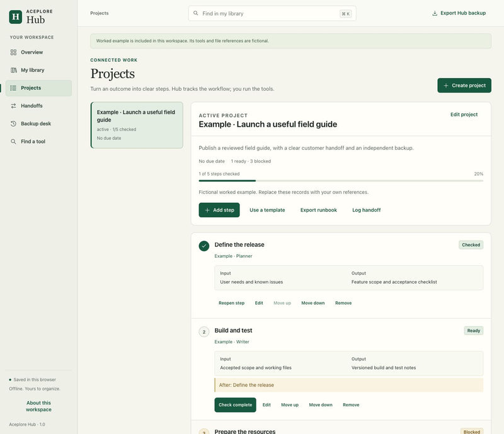Click the Find in my library search field
The image size is (504, 434).
pyautogui.click(x=272, y=13)
